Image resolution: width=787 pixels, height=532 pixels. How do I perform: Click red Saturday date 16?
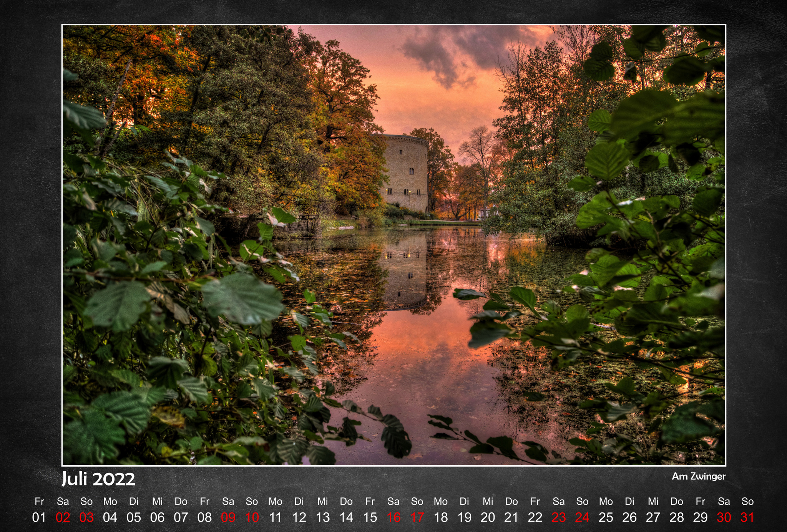pos(393,517)
